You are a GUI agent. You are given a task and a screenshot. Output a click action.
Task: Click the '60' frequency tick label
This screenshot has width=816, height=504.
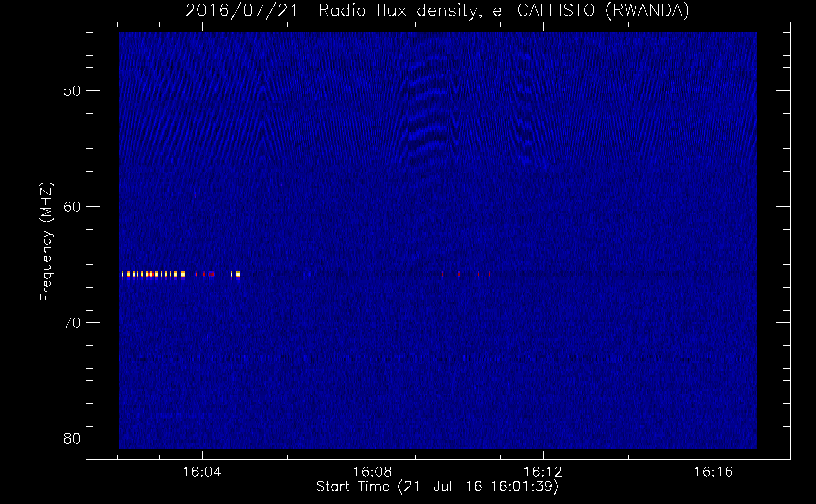[73, 207]
